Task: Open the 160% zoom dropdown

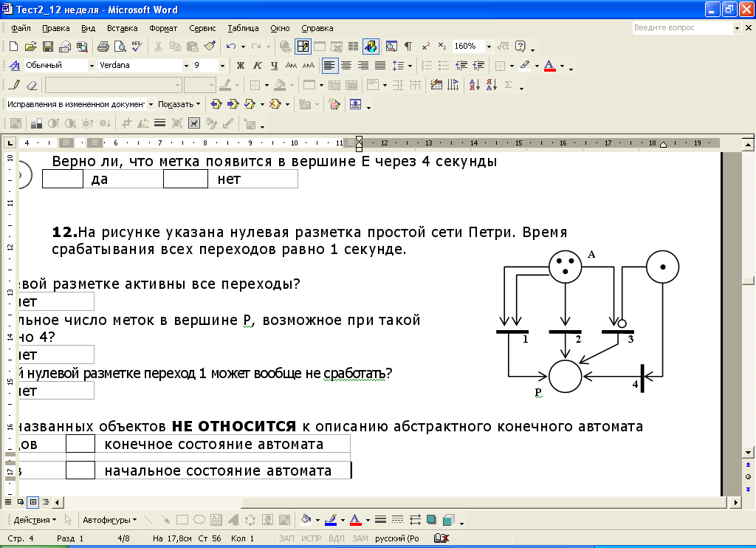Action: pyautogui.click(x=489, y=47)
